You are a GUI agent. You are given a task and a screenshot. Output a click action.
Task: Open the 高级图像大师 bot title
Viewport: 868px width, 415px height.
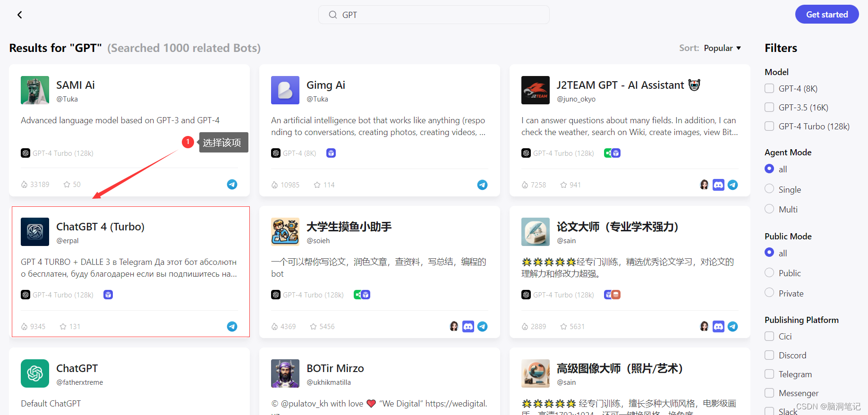(620, 368)
